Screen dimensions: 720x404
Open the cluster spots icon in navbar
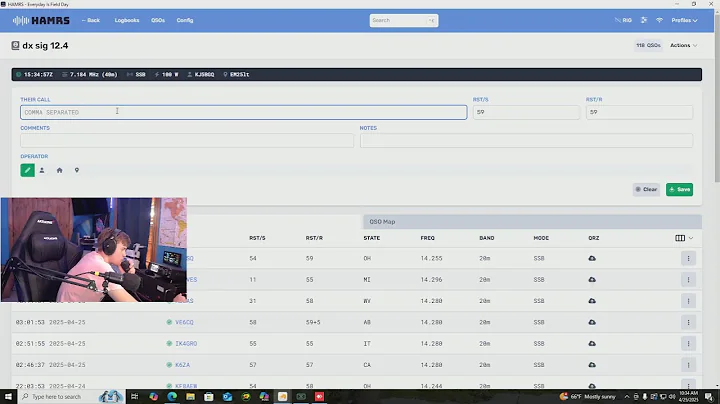[x=644, y=20]
